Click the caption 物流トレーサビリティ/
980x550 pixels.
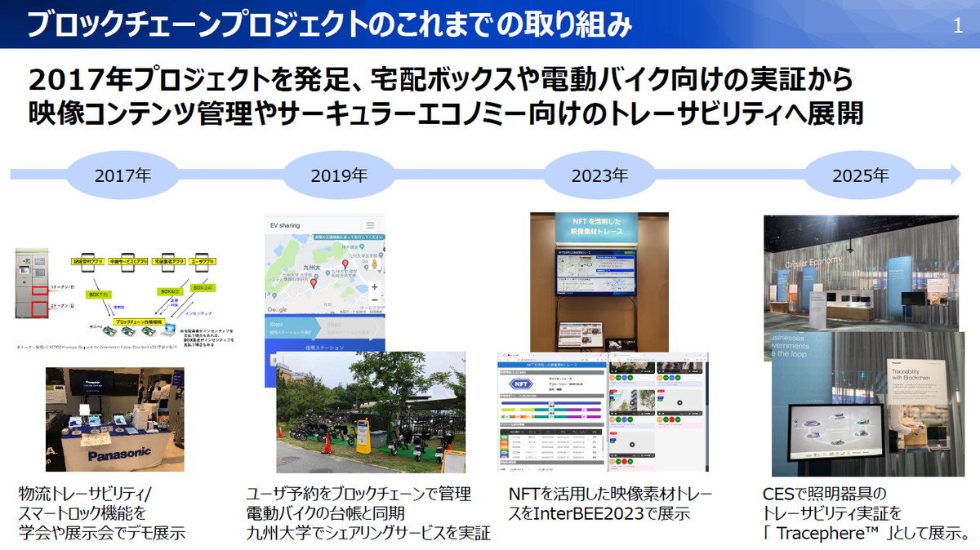84,495
